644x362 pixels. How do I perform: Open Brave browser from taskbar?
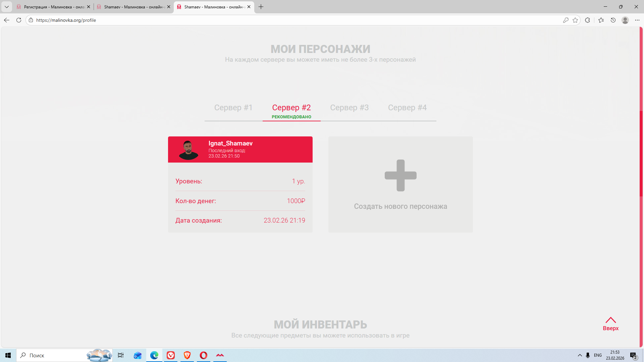(187, 355)
